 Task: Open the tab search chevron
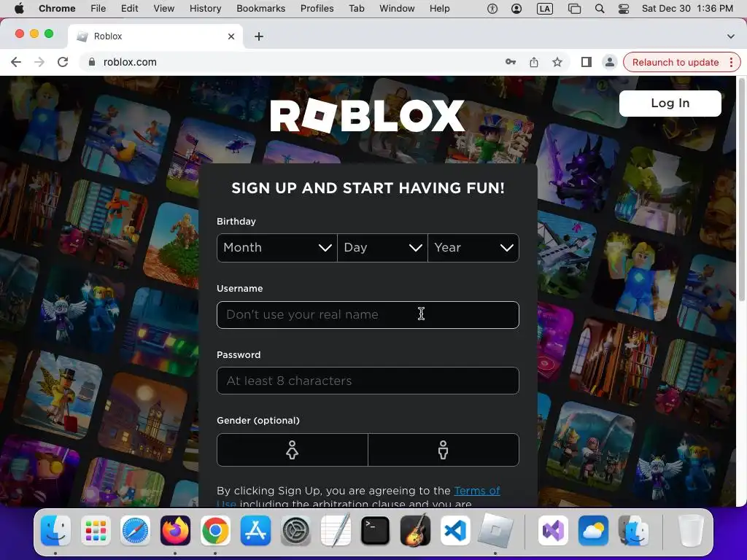pos(731,36)
